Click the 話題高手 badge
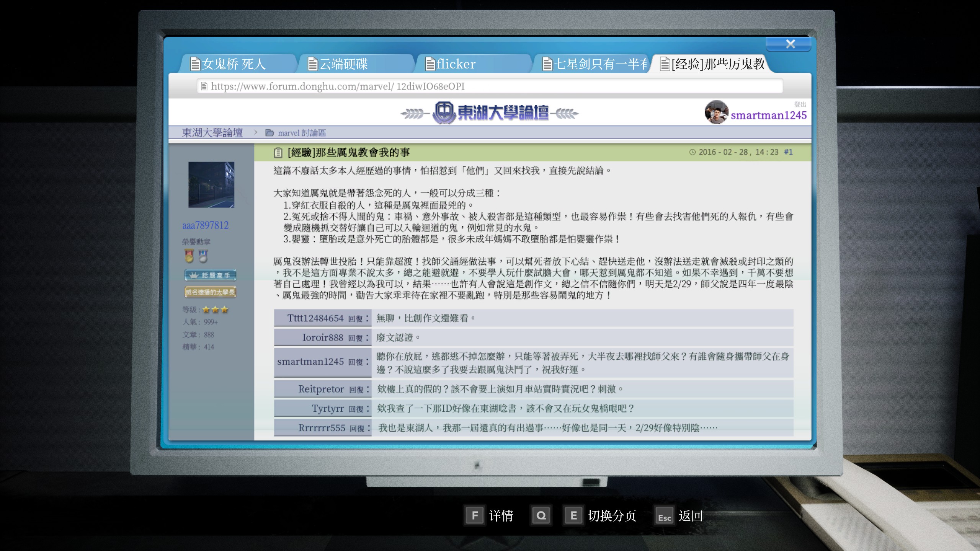 pyautogui.click(x=210, y=275)
